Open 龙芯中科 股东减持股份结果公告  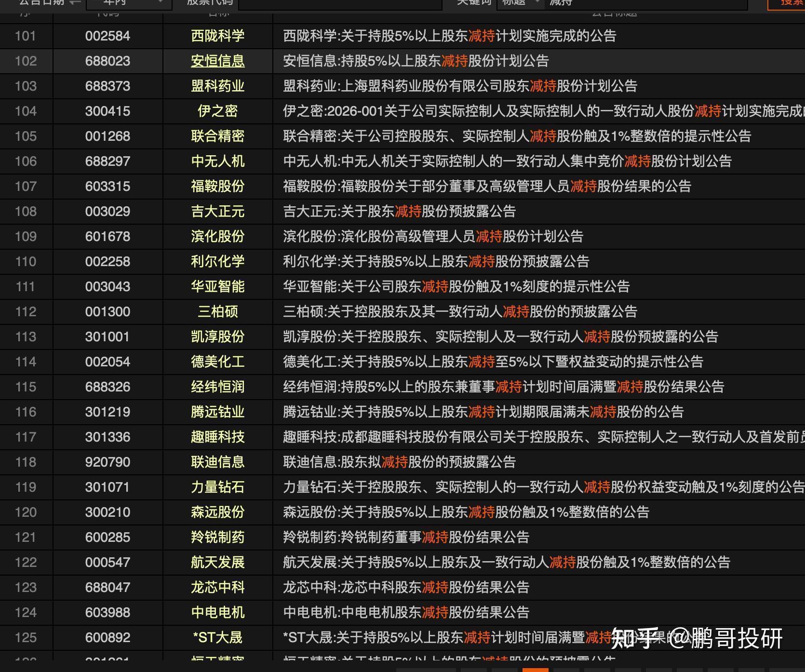[406, 588]
